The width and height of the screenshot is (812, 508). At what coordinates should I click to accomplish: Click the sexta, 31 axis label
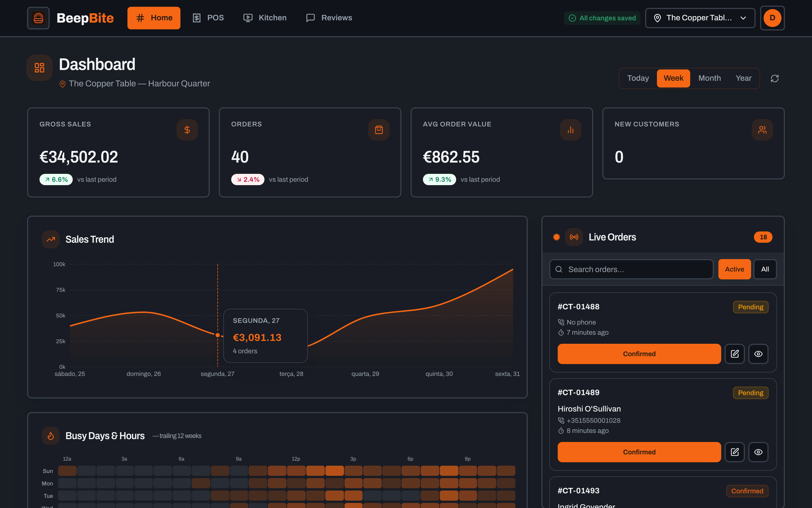(x=507, y=374)
